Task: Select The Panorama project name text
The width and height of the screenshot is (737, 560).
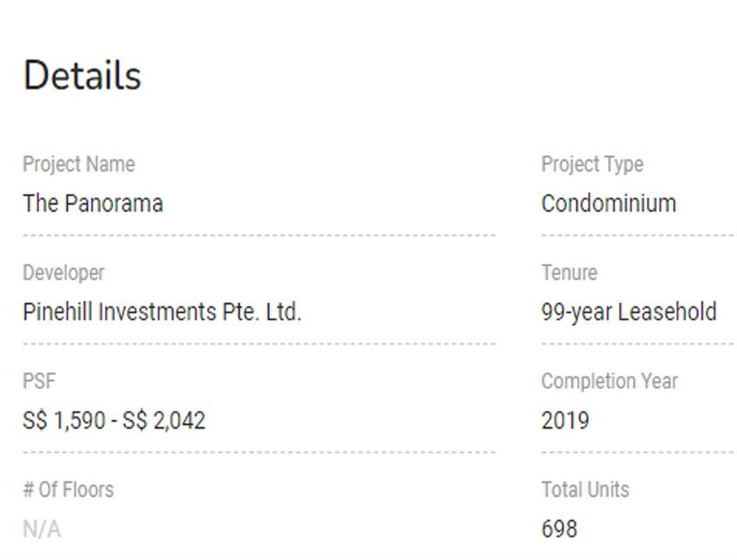Action: coord(93,204)
